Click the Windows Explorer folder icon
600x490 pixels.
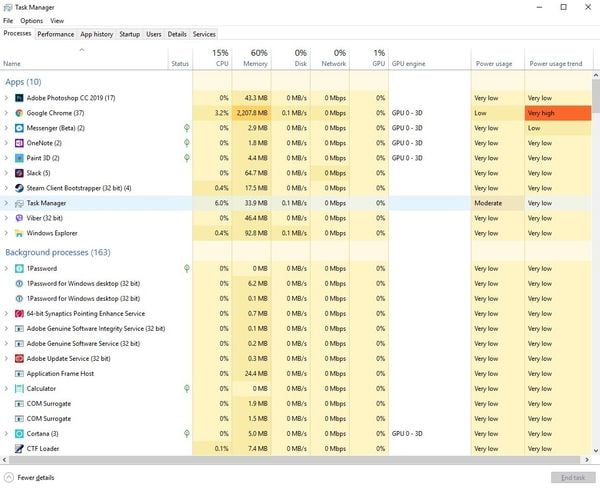coord(19,233)
